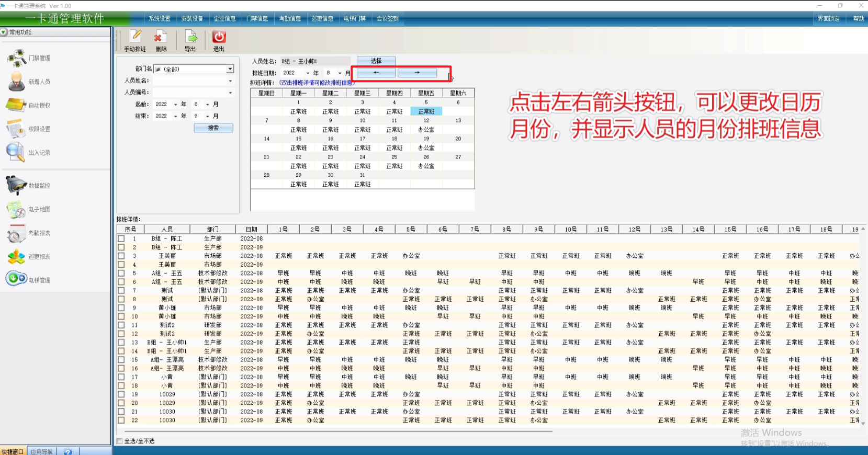Click the 搜索 button
Viewport: 868px width, 455px height.
(213, 128)
